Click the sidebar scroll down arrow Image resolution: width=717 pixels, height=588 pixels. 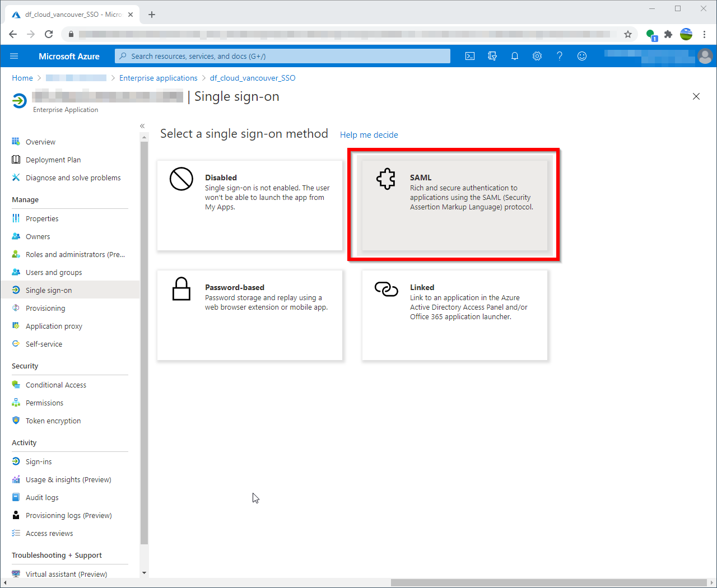pyautogui.click(x=144, y=573)
